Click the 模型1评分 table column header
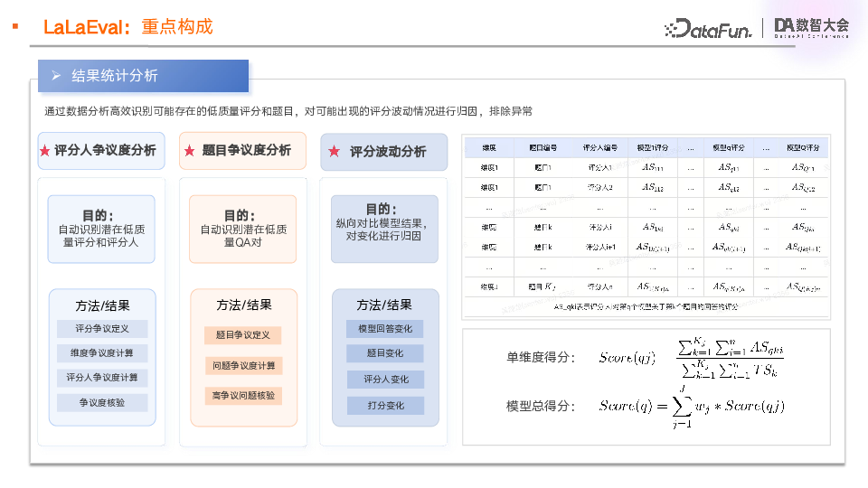Image resolution: width=868 pixels, height=488 pixels. 653,147
